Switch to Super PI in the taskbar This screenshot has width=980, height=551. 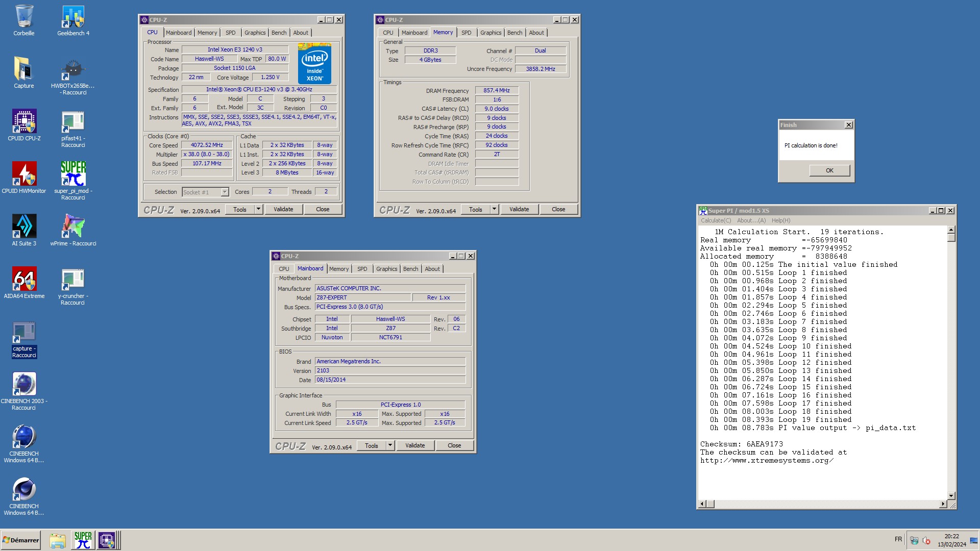tap(83, 540)
